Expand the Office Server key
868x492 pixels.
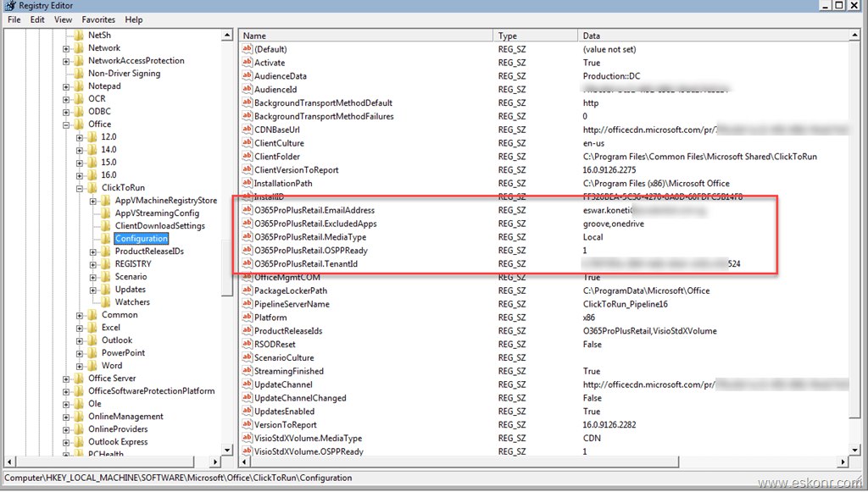(x=66, y=379)
